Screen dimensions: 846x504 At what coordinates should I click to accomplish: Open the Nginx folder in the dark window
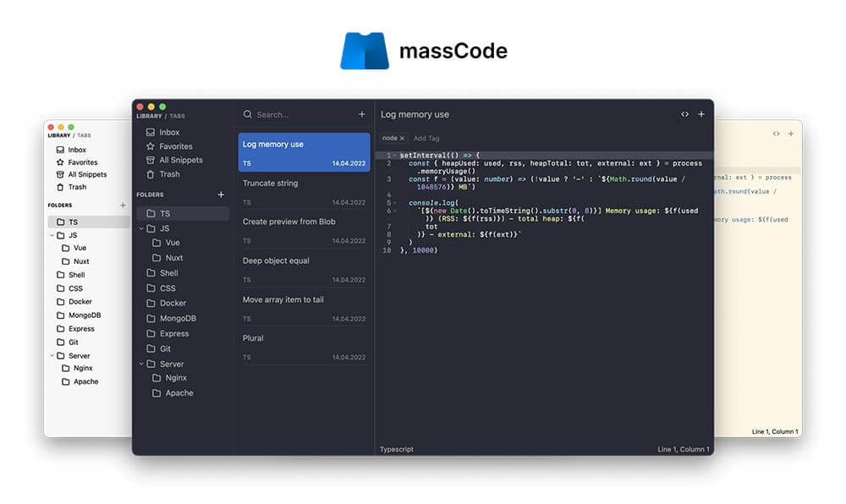pyautogui.click(x=169, y=378)
